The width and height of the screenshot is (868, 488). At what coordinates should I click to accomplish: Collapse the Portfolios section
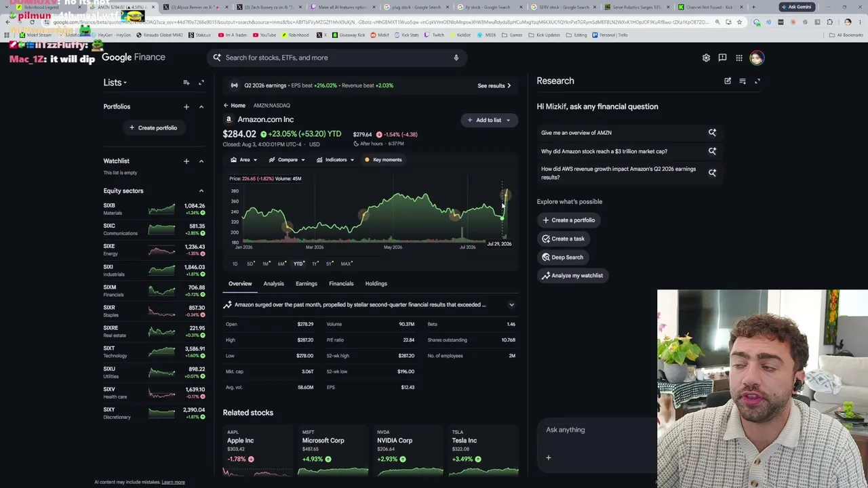201,106
